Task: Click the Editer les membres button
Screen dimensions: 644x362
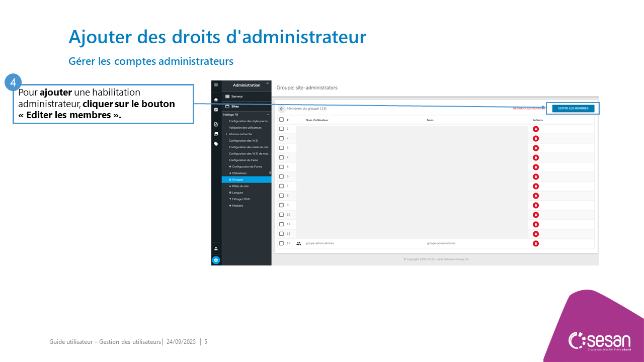Action: coord(573,108)
